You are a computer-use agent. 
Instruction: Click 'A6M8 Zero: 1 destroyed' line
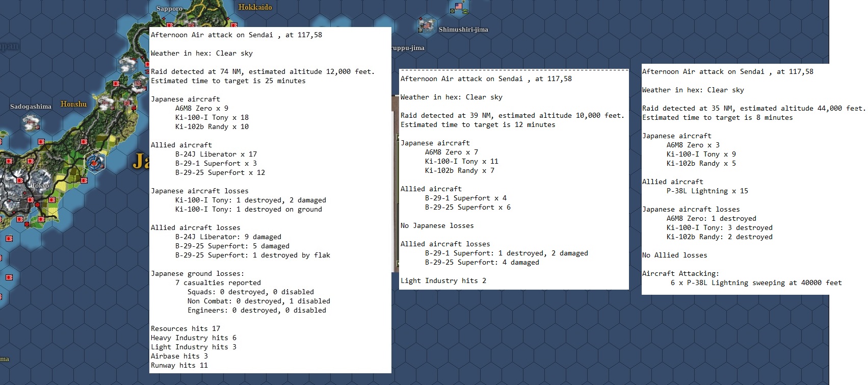712,219
